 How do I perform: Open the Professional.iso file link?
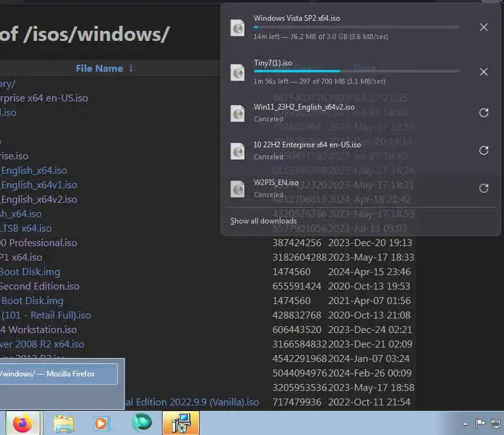[38, 242]
